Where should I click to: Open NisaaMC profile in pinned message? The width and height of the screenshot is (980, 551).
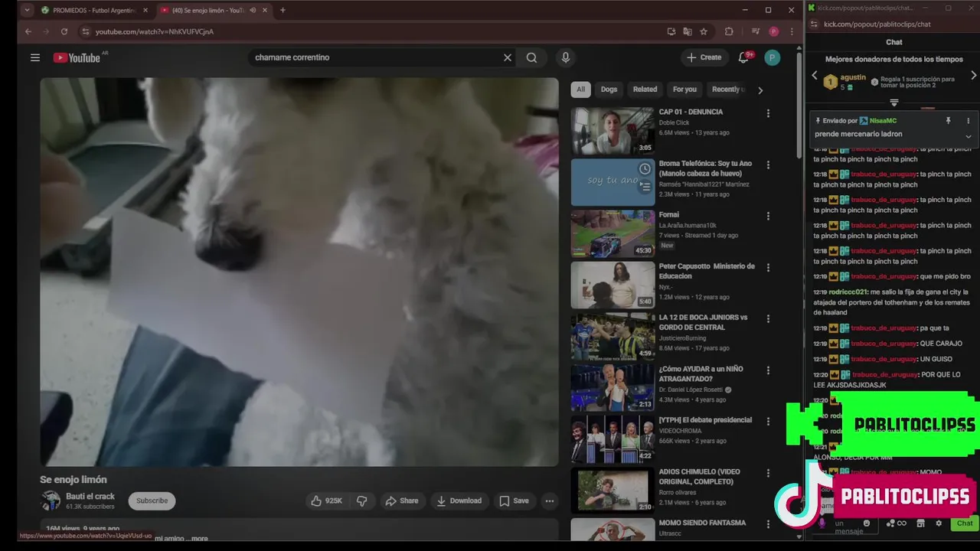point(883,121)
